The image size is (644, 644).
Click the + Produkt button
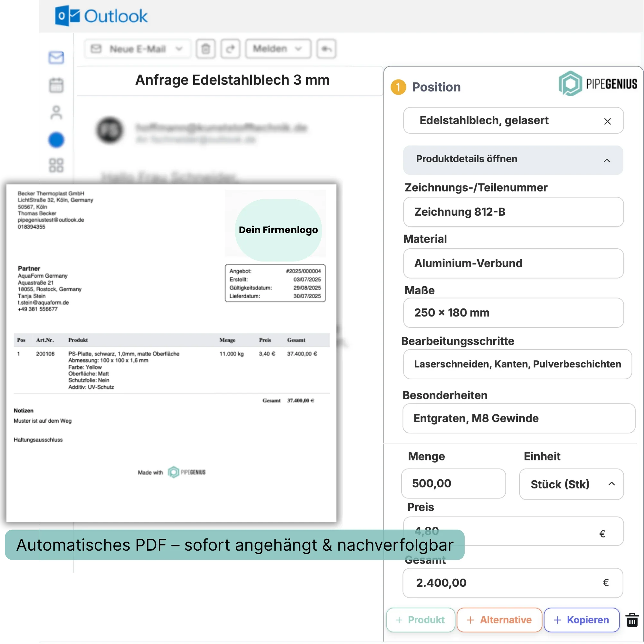coord(420,620)
